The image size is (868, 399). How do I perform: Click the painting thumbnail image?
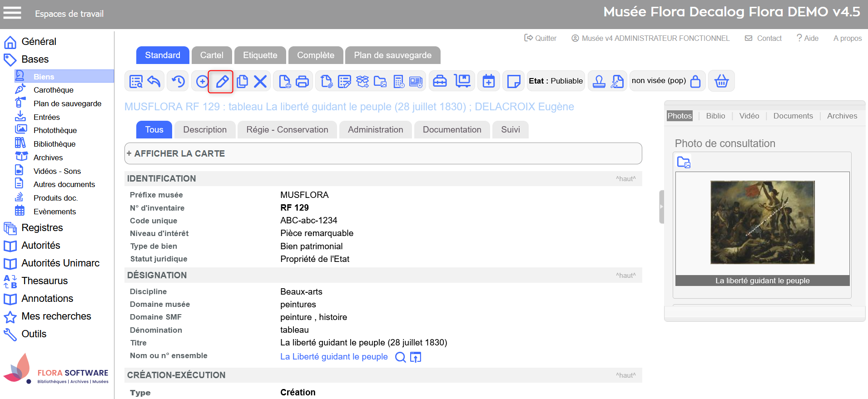tap(762, 222)
